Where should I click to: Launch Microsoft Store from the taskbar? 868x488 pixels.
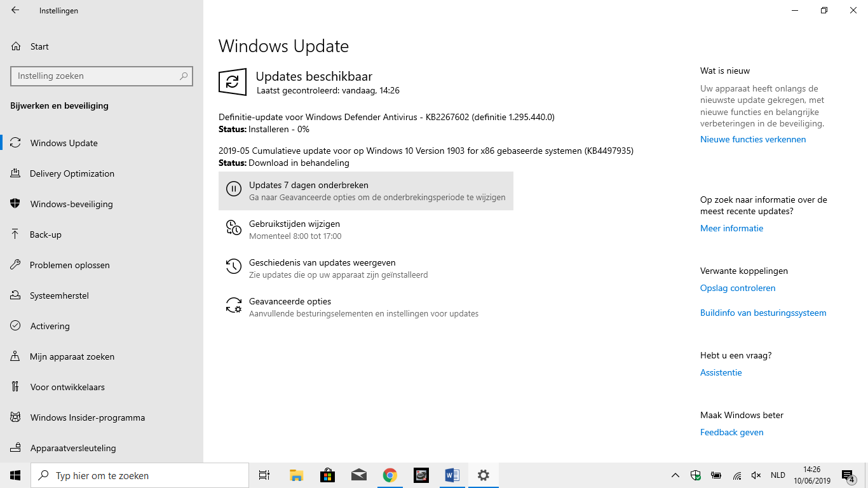[327, 475]
